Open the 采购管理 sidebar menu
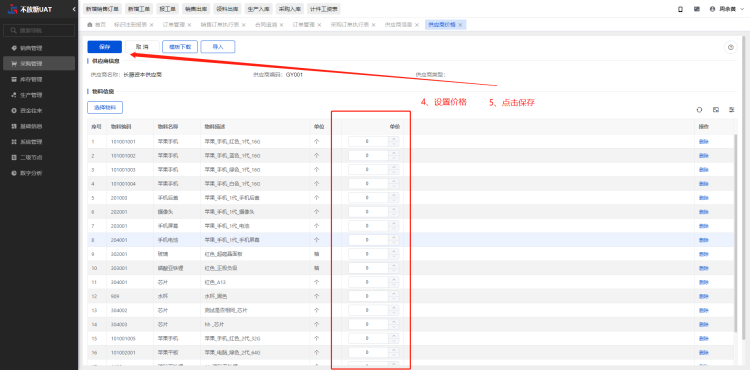The width and height of the screenshot is (750, 370). click(39, 64)
